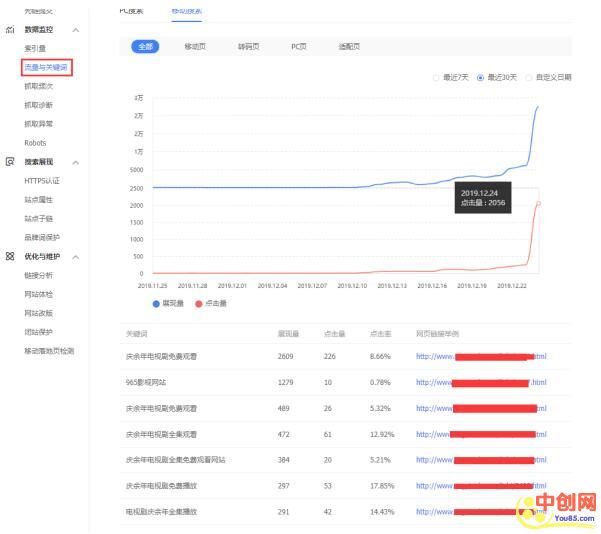This screenshot has width=601, height=534.
Task: Click the 优化与维护 grid icon in sidebar
Action: (x=9, y=256)
